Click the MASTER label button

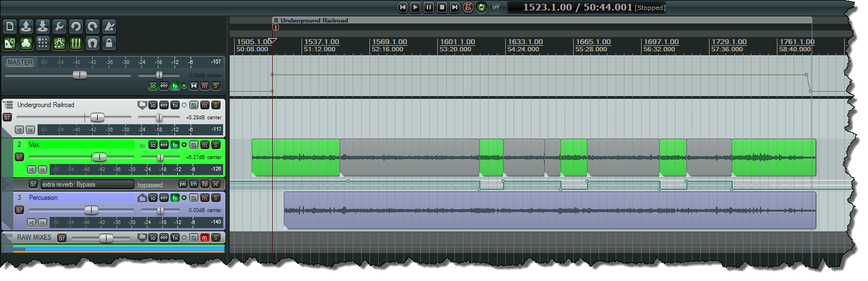(20, 62)
